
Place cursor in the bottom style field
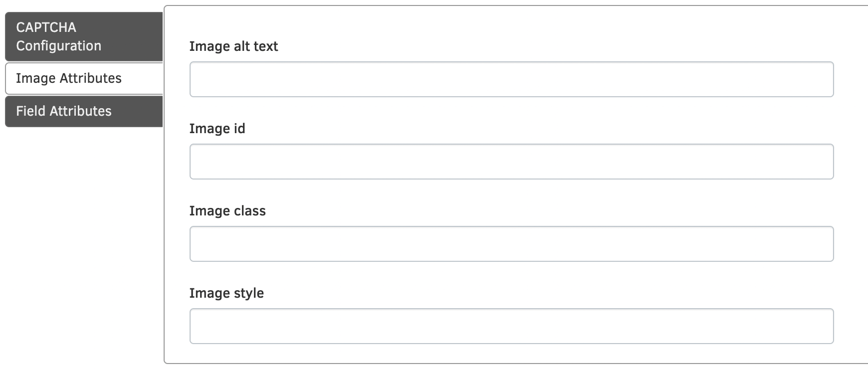[511, 326]
